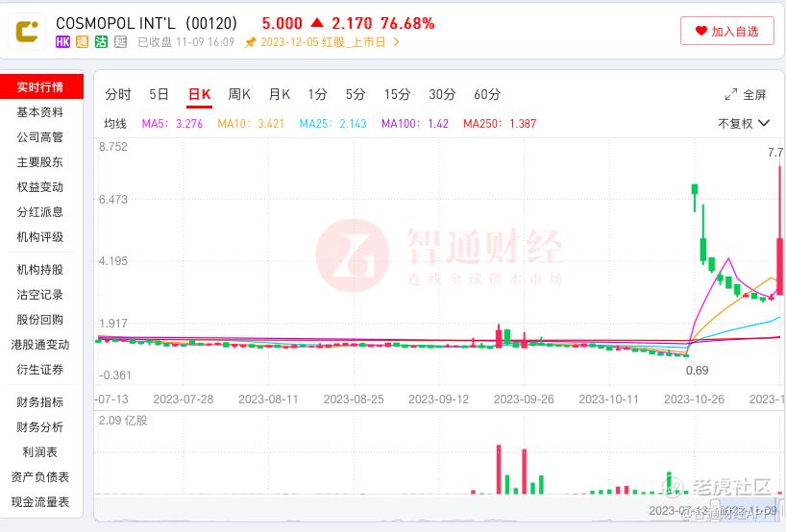The width and height of the screenshot is (786, 532).
Task: Click the MA100: 1.42 indicator label
Action: (414, 124)
